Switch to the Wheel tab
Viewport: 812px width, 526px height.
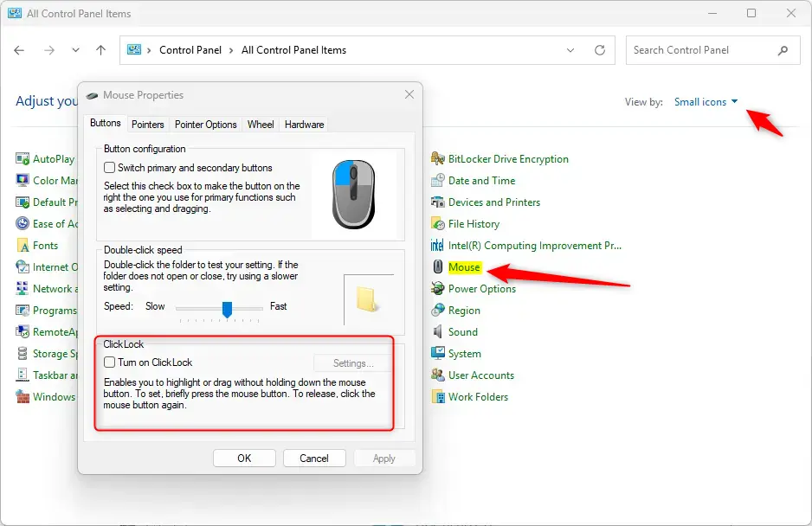(261, 125)
